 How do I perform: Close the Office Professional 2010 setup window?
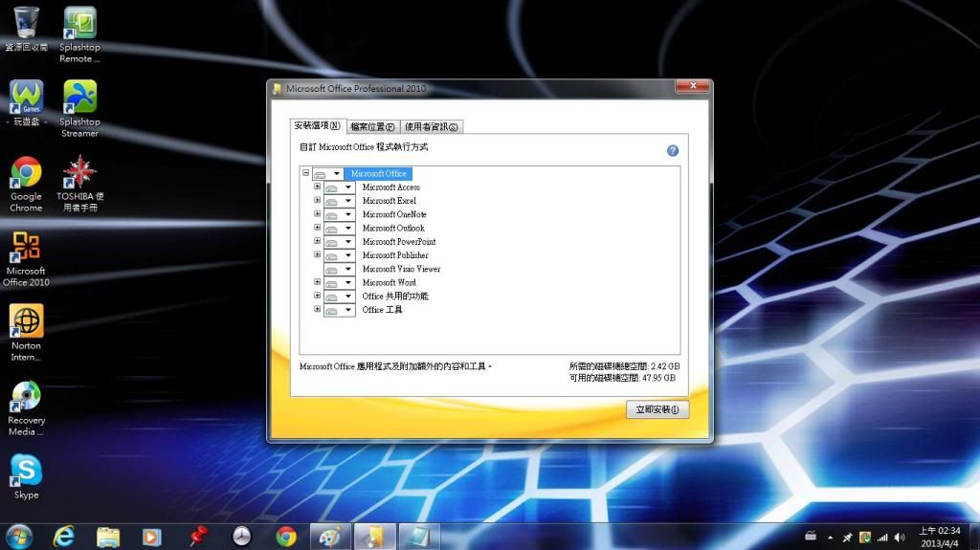(x=693, y=86)
